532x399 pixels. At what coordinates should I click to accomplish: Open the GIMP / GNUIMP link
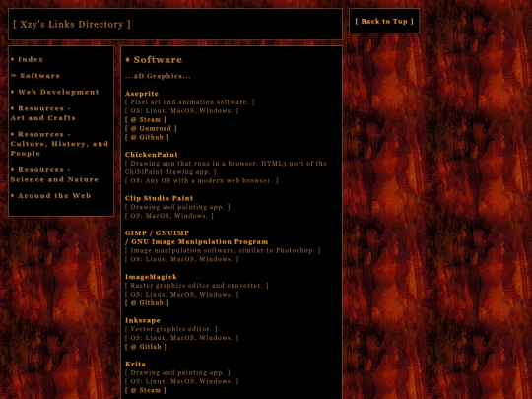(x=196, y=237)
